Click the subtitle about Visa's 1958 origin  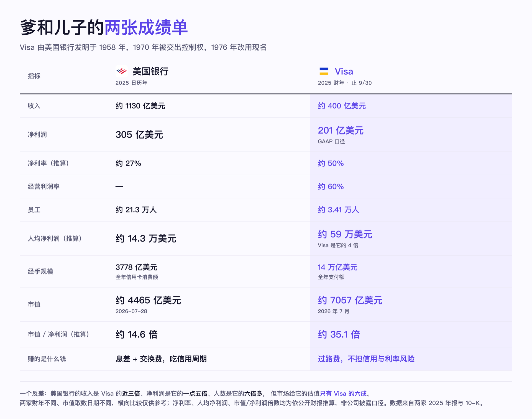143,47
